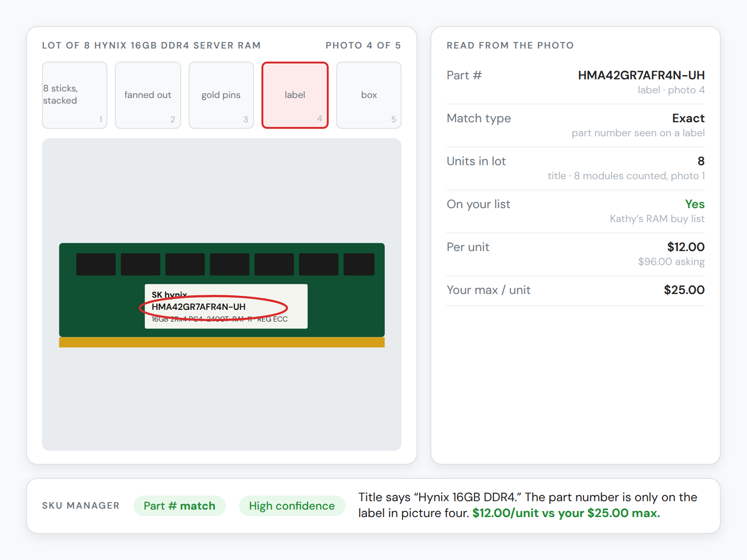
Task: Click the 'Part # match' badge
Action: click(180, 506)
